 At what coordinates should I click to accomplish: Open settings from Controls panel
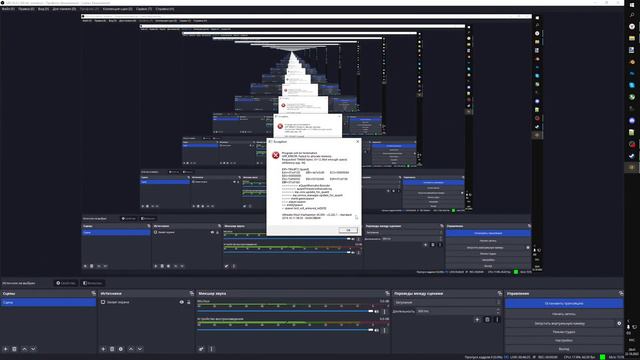(x=564, y=340)
